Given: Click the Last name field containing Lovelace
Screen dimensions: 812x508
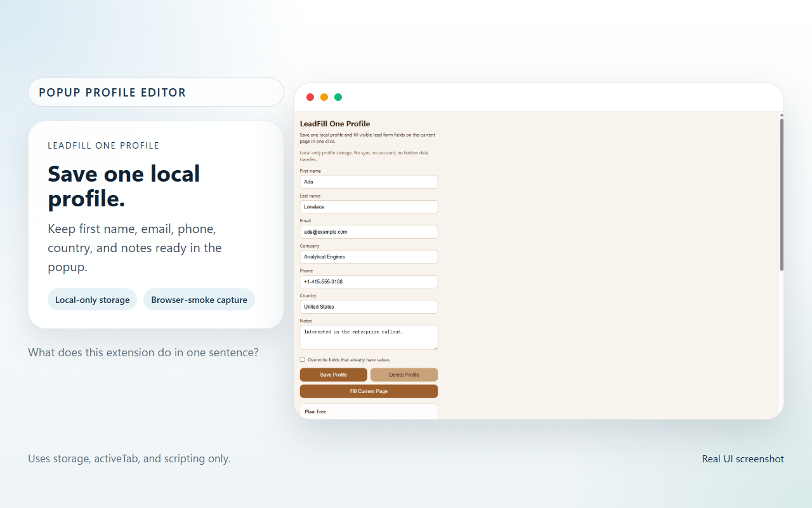Looking at the screenshot, I should [x=369, y=207].
